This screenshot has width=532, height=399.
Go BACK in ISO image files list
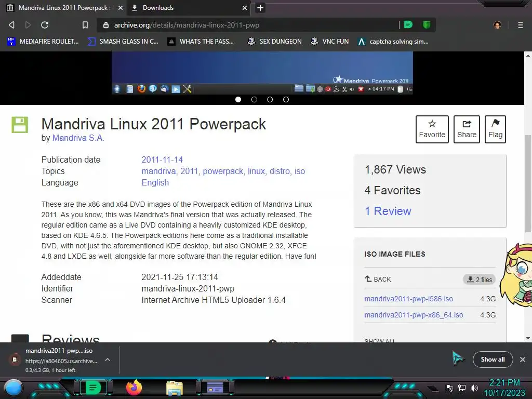click(378, 279)
